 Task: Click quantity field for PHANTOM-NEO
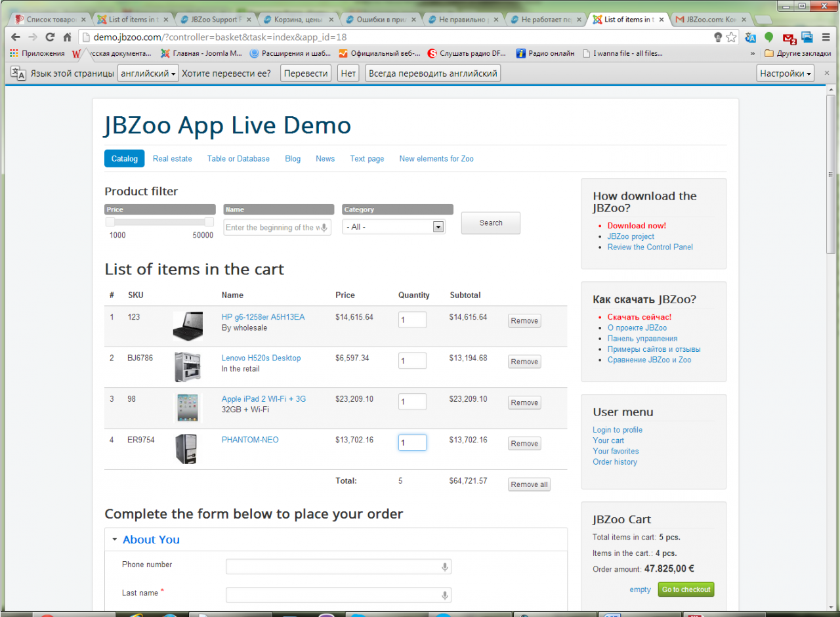412,443
